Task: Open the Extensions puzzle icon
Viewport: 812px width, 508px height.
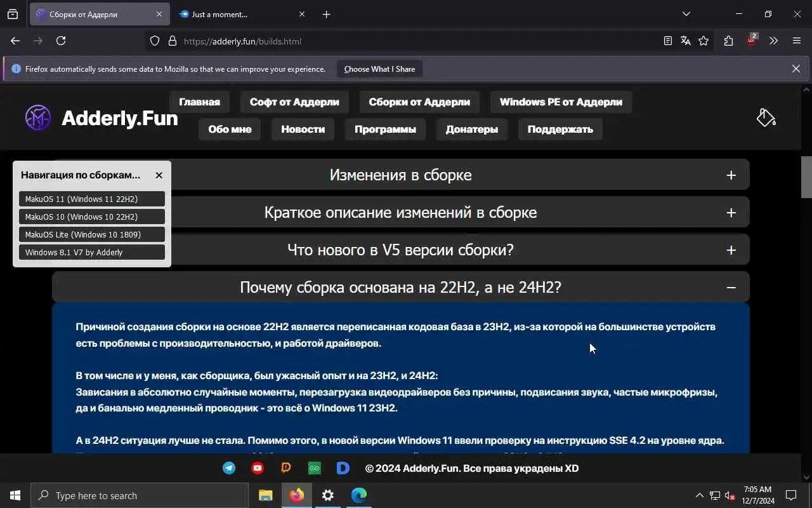Action: (728, 41)
